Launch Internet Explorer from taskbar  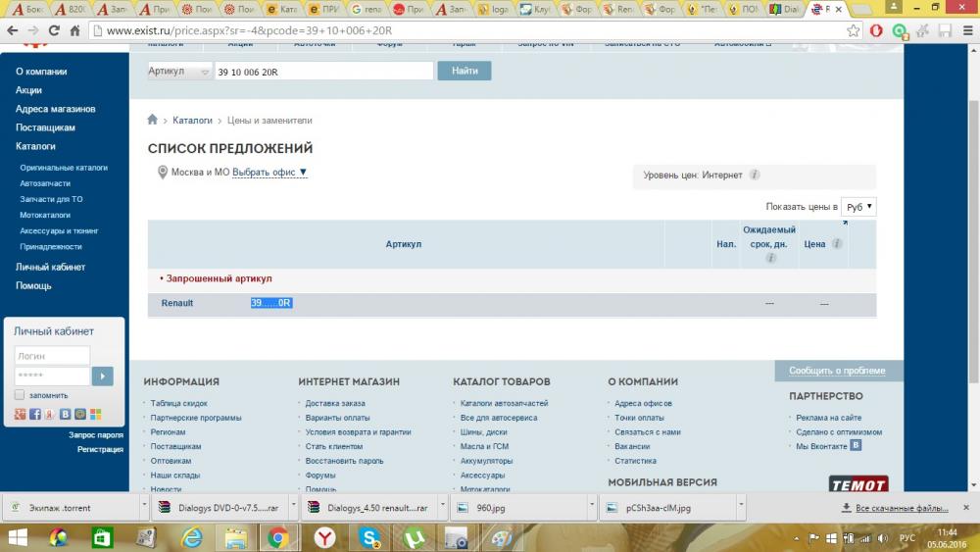191,537
